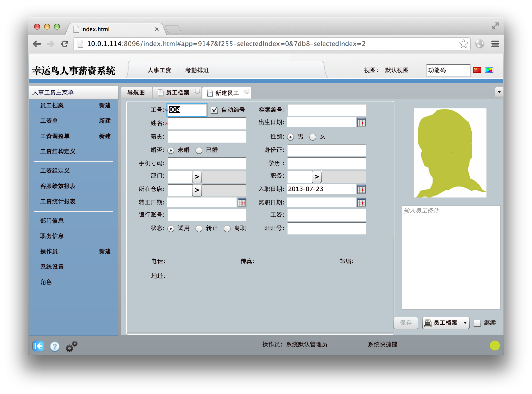Screen dimensions: 532x394
Task: Click the employee remarks text area
Action: click(451, 258)
